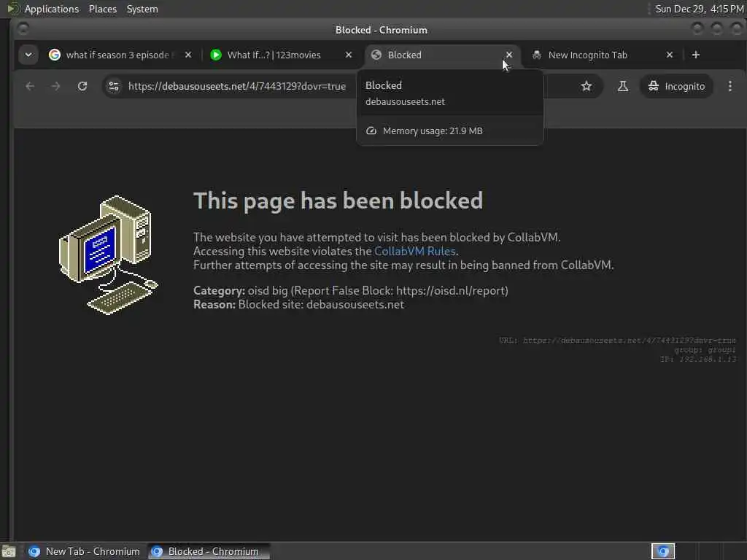Open the System menu
This screenshot has width=747, height=560.
point(142,9)
